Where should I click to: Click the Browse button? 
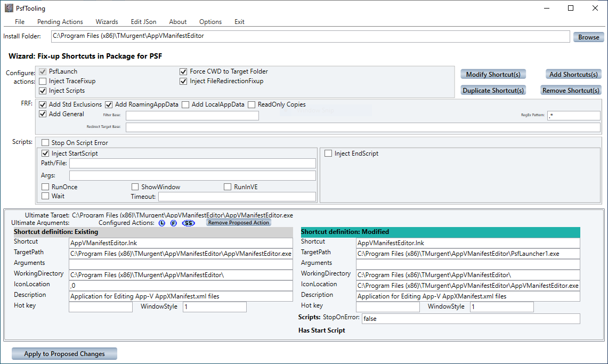(589, 37)
